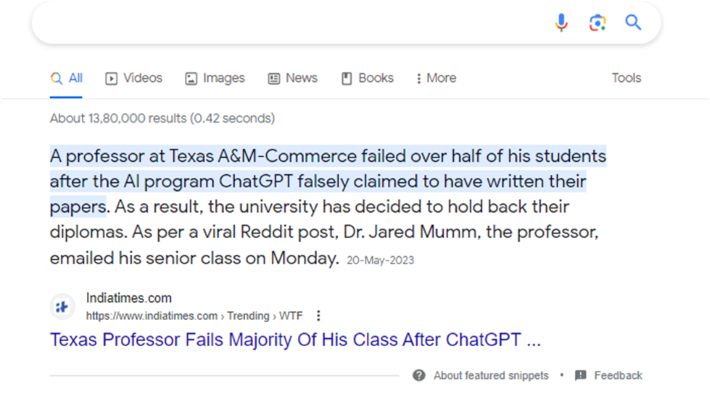Open the three-dot menu next to the Indiatimes URL

(318, 316)
